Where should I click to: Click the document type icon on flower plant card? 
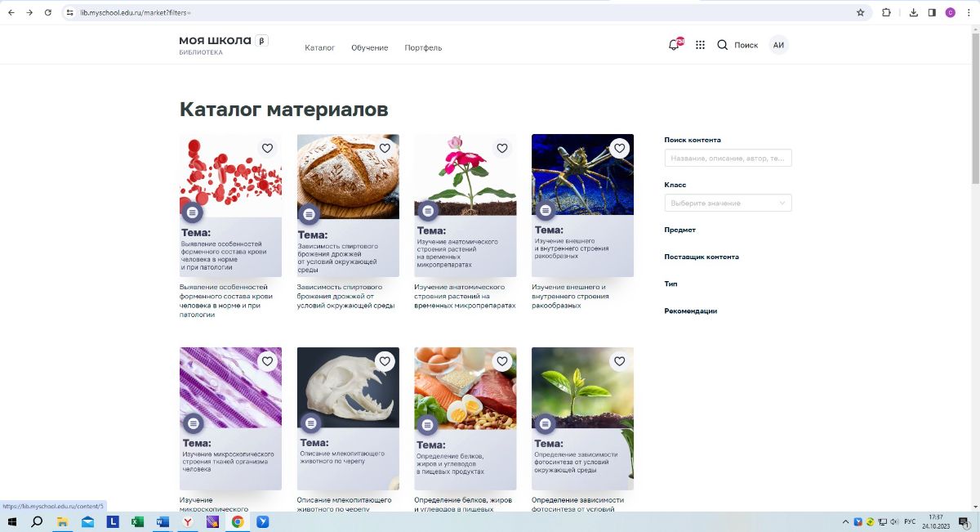click(427, 211)
